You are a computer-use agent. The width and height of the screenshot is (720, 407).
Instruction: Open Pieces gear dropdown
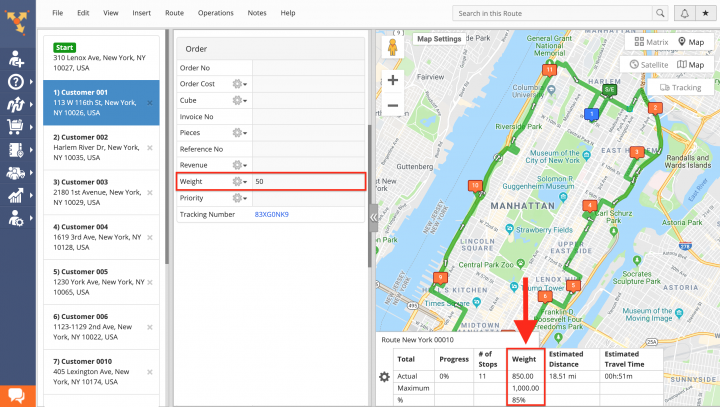[x=239, y=133]
